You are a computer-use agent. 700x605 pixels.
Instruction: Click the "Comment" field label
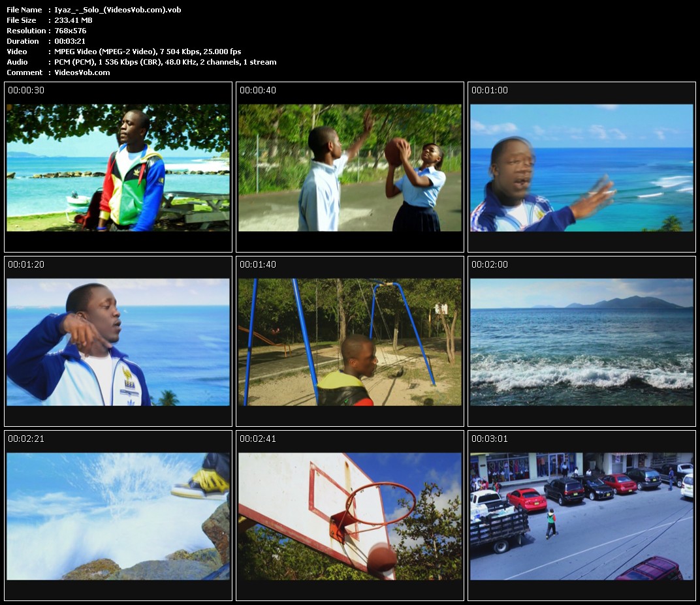click(x=25, y=72)
